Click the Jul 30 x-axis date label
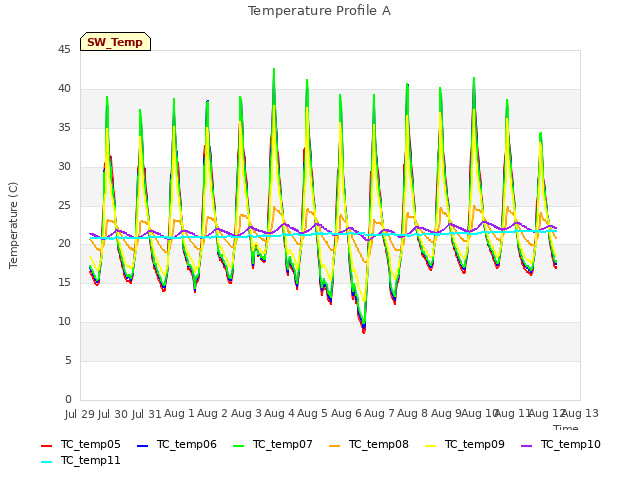The width and height of the screenshot is (640, 480). [x=113, y=414]
